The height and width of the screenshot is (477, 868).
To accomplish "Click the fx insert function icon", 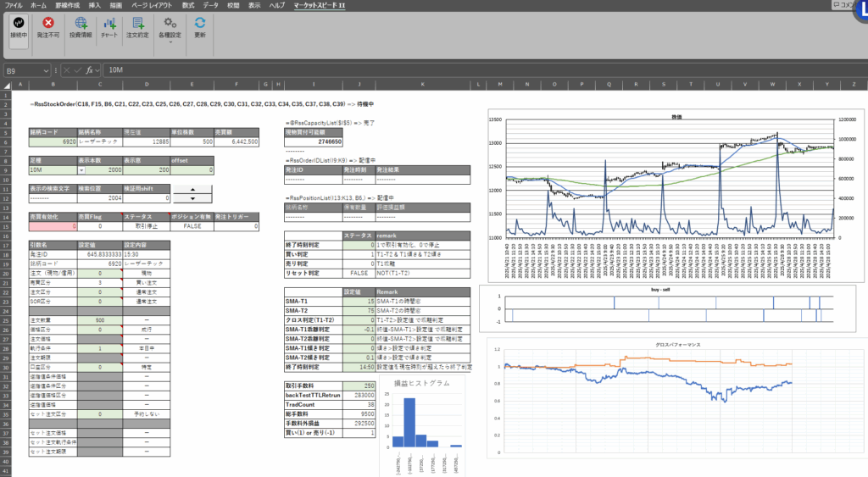I will pos(89,70).
